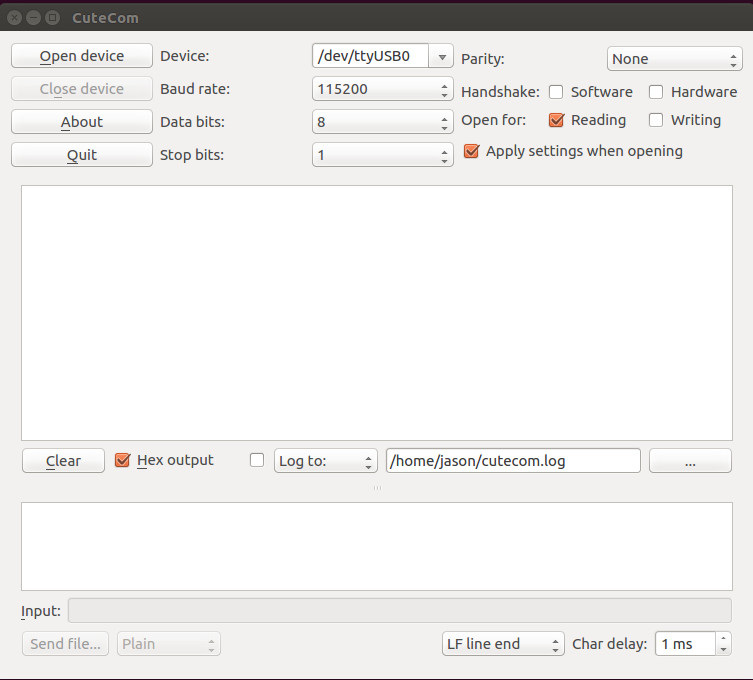Screen dimensions: 753x680
Task: Click the CuteCom window title text
Action: coord(105,18)
